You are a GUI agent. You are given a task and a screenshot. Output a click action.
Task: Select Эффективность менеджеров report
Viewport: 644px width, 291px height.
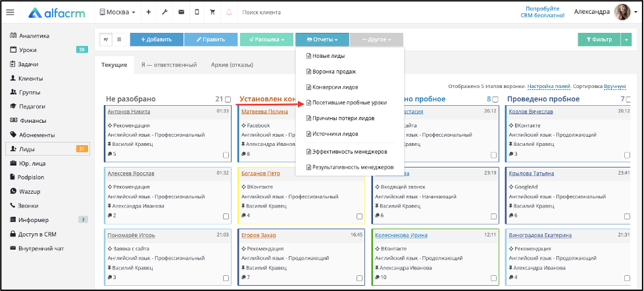click(347, 152)
